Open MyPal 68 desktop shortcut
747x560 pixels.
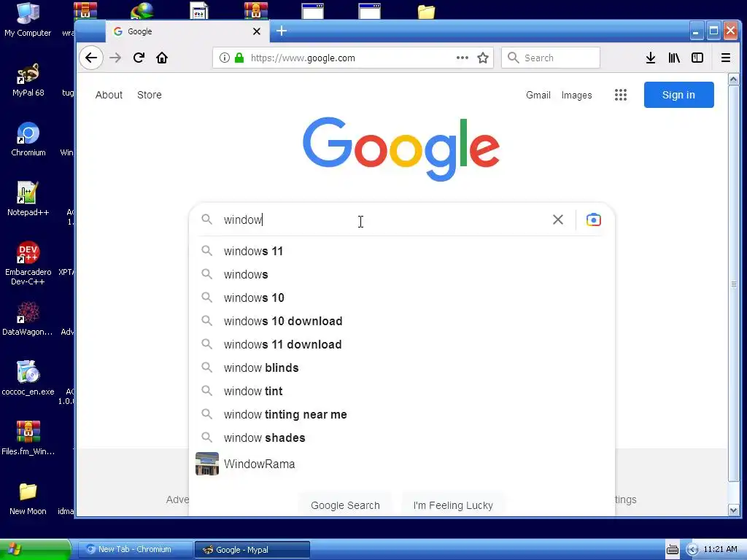click(28, 79)
